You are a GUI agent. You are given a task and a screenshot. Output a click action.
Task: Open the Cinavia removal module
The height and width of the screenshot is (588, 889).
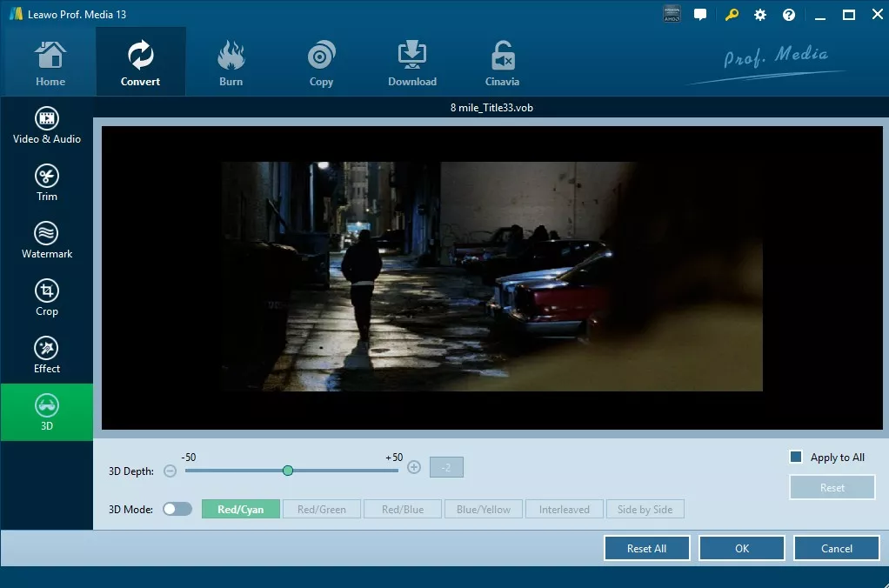click(x=502, y=63)
